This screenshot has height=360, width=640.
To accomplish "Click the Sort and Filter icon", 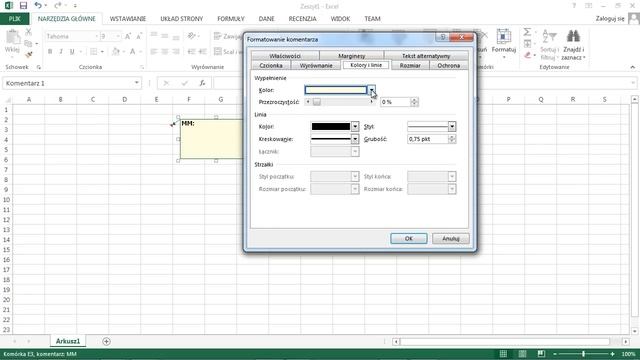I will click(549, 36).
